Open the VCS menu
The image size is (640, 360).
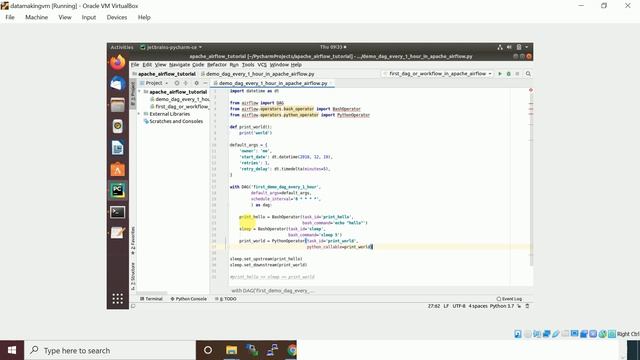coord(262,65)
